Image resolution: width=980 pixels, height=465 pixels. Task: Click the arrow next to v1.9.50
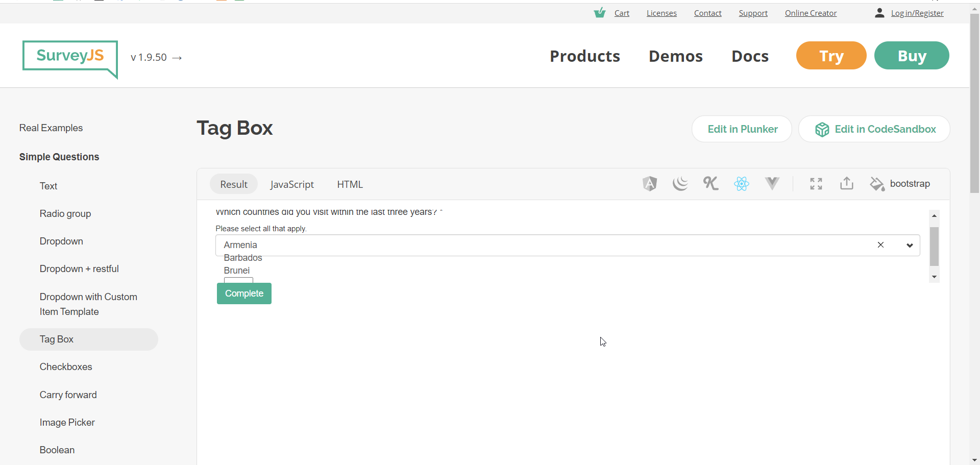pos(177,57)
